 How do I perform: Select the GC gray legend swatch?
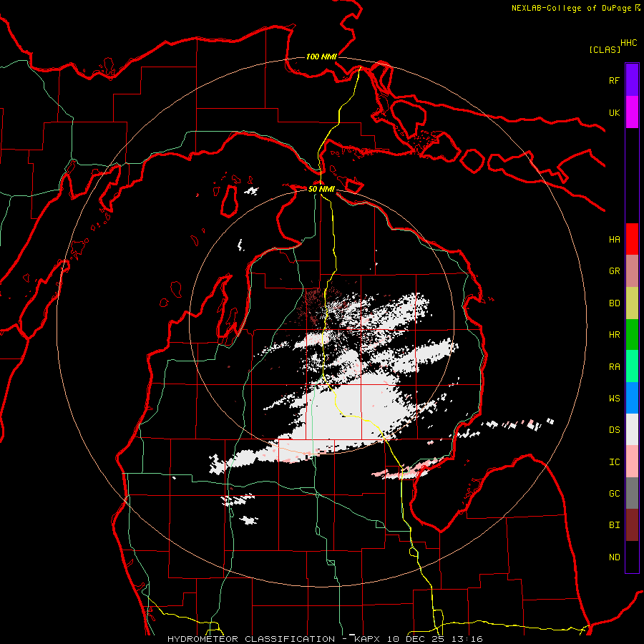pyautogui.click(x=632, y=493)
